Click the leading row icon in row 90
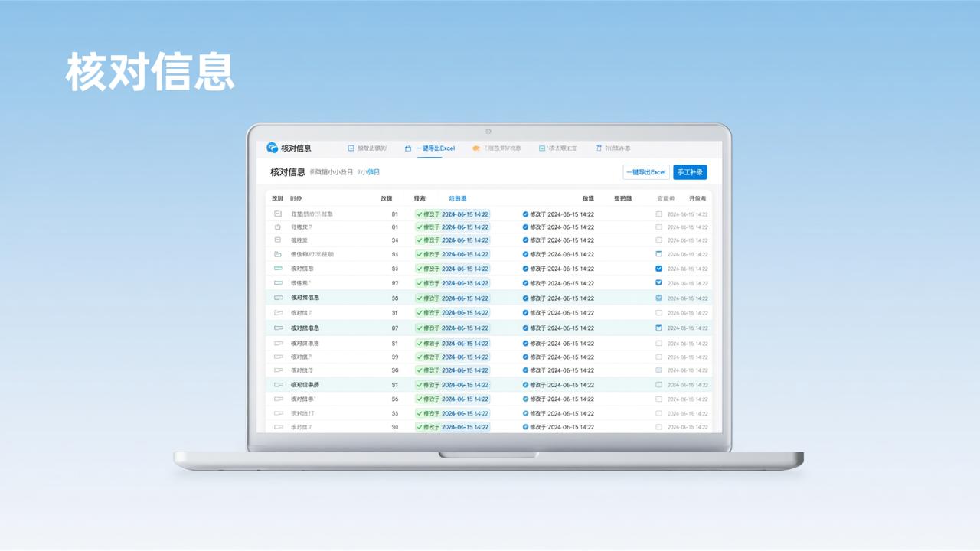 coord(278,427)
